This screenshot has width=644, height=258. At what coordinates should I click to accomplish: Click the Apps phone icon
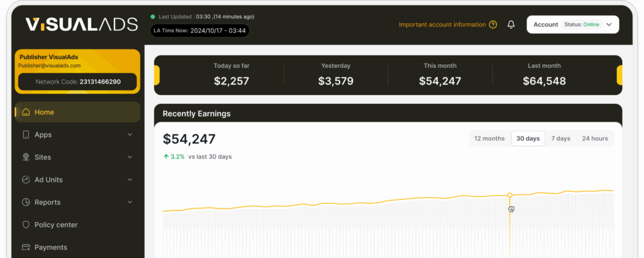[26, 135]
